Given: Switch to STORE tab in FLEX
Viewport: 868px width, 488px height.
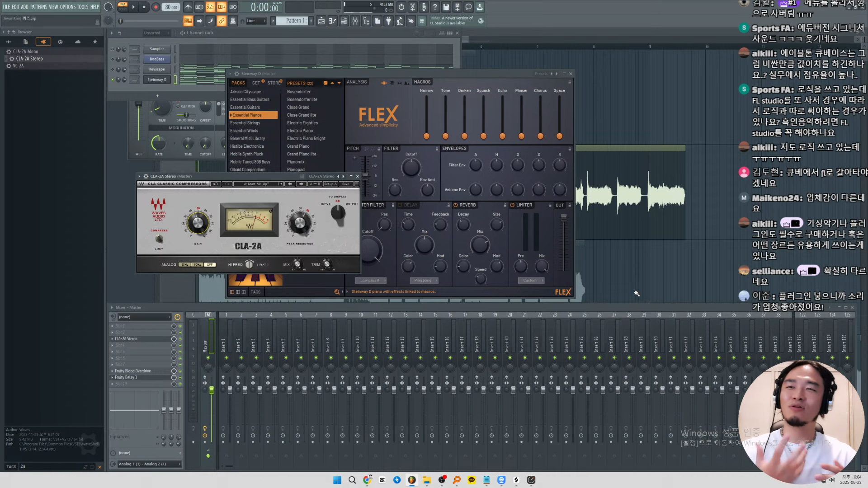Looking at the screenshot, I should [x=274, y=83].
